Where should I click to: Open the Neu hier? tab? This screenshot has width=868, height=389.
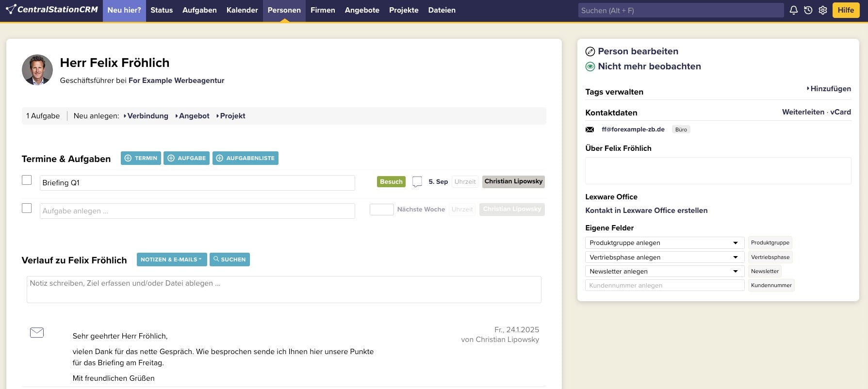click(124, 10)
